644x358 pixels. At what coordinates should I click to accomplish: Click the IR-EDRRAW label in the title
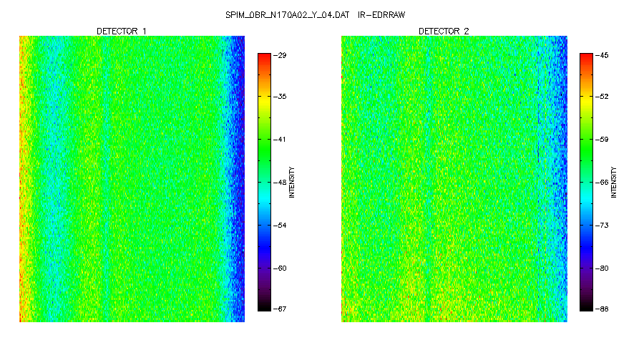[381, 15]
